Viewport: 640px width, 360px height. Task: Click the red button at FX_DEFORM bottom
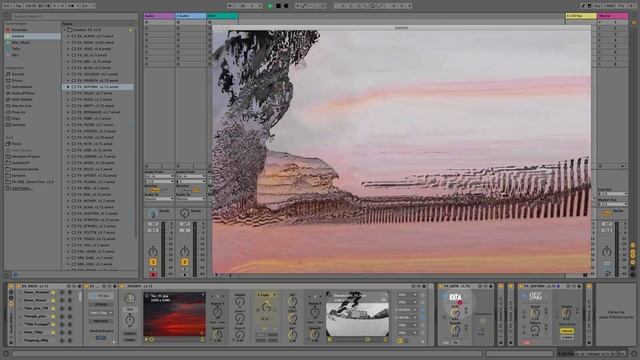point(527,342)
